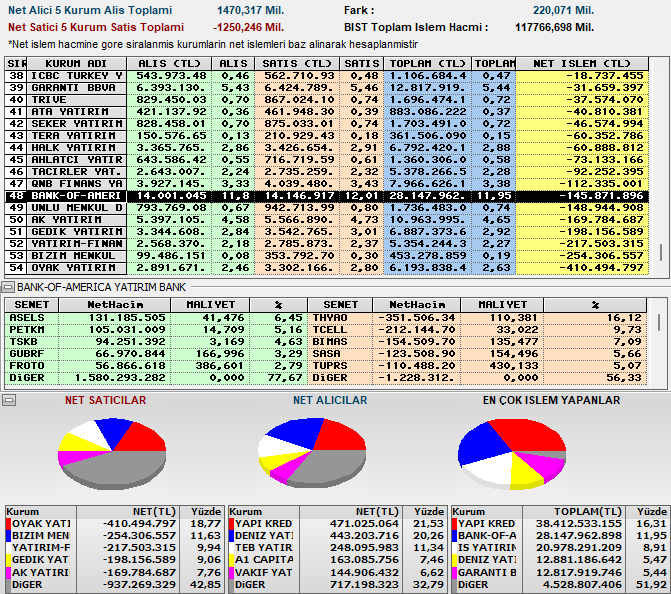Click value -145.871.896 in NET ISLEM column
671x594 pixels.
click(x=601, y=196)
